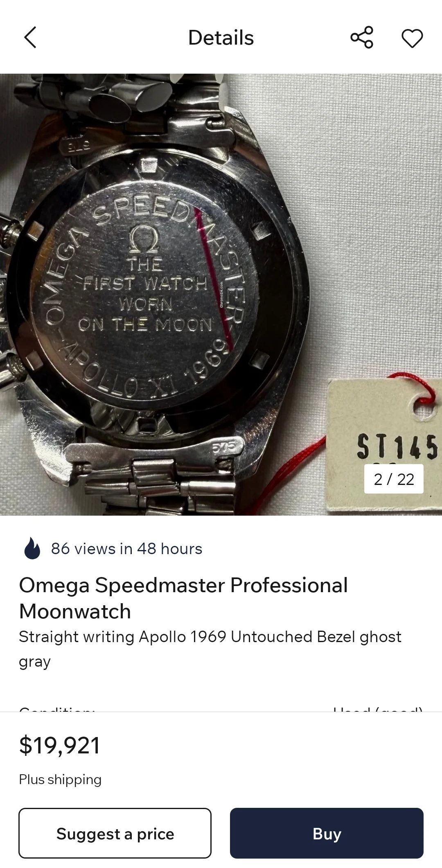Open the watch caseback photo fullscreen
Screen dimensions: 442x868
pos(221,294)
